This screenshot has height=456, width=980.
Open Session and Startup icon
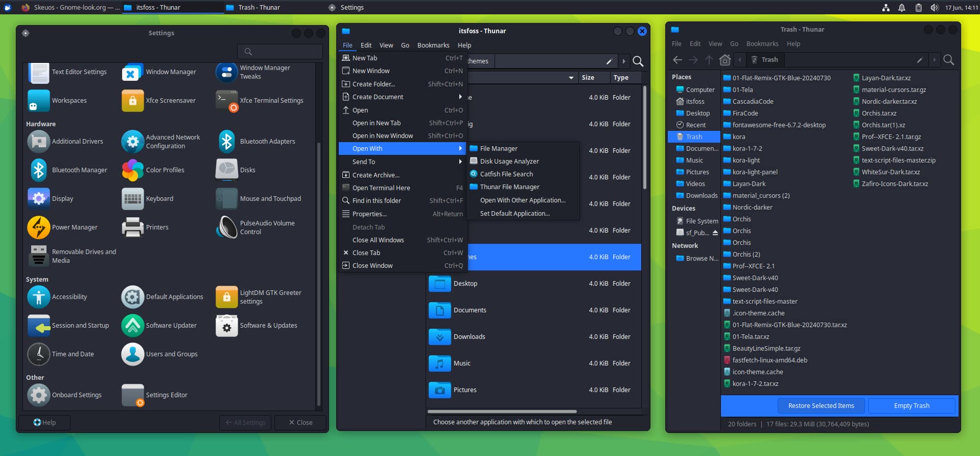38,326
